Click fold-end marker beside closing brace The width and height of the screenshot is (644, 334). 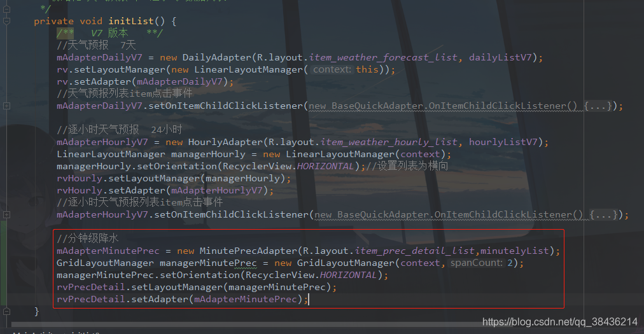(x=6, y=311)
